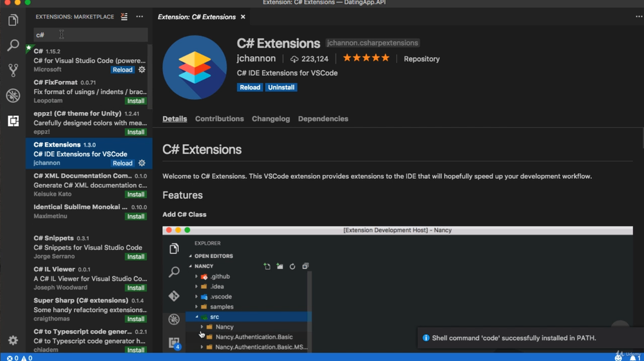The height and width of the screenshot is (361, 644).
Task: Click gear icon for C# Extensions item
Action: 142,163
